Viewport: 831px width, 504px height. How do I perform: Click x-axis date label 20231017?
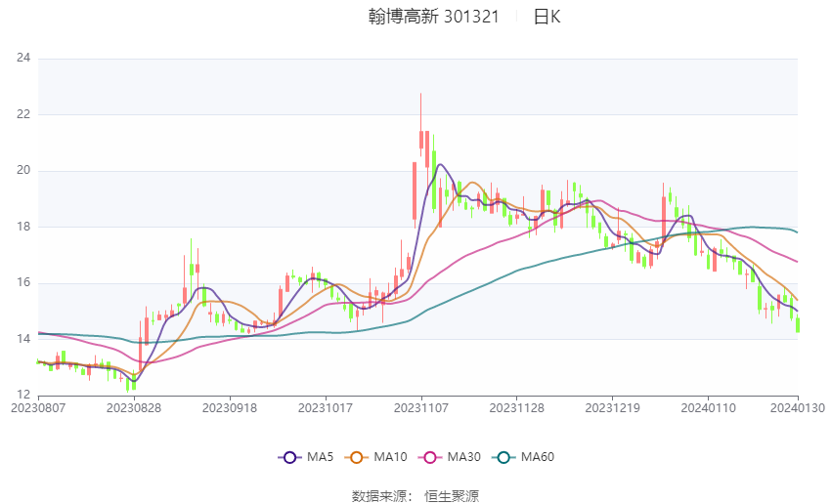pos(326,408)
